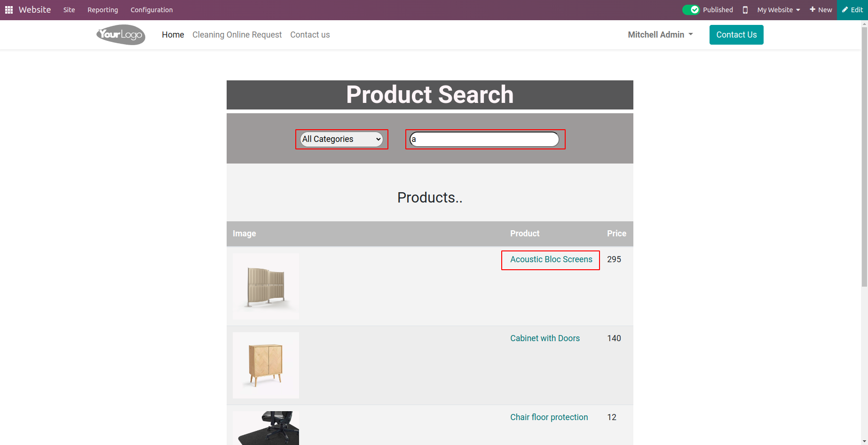Toggle the Published switch

691,10
